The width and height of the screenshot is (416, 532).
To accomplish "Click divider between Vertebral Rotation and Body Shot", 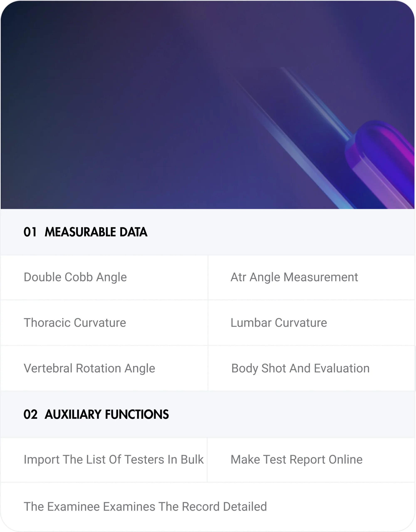I will pos(208,368).
